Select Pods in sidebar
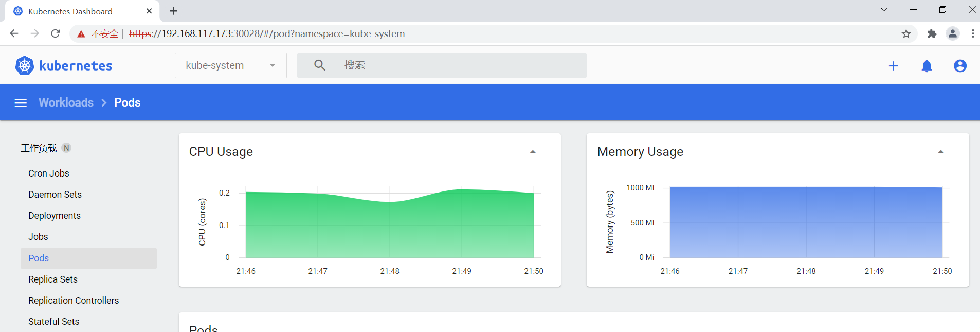The image size is (980, 332). [x=88, y=258]
